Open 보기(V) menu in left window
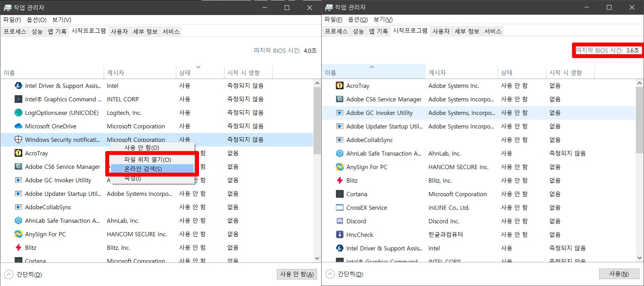The height and width of the screenshot is (286, 644). pyautogui.click(x=62, y=20)
